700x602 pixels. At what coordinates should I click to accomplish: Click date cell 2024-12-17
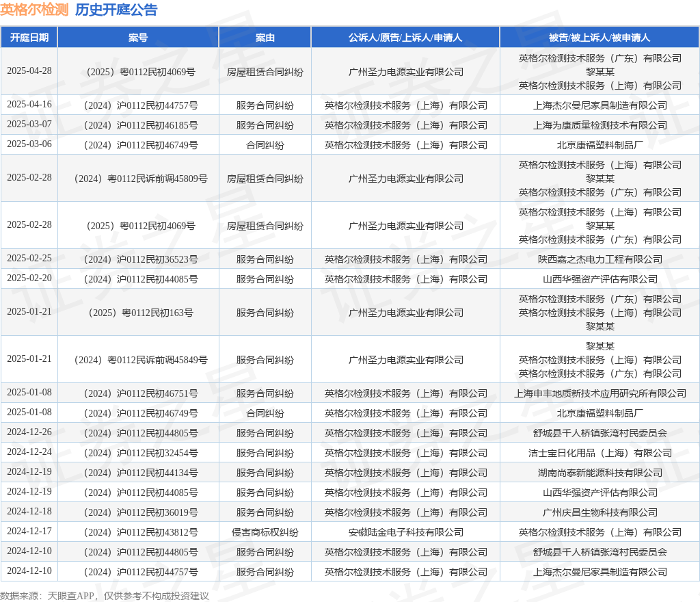[29, 532]
